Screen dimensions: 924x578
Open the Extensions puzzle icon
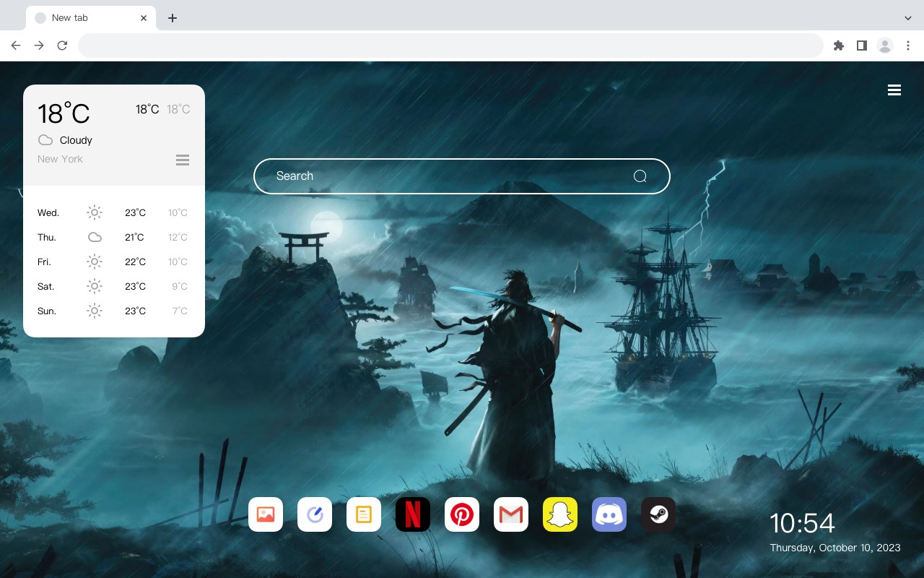tap(838, 46)
